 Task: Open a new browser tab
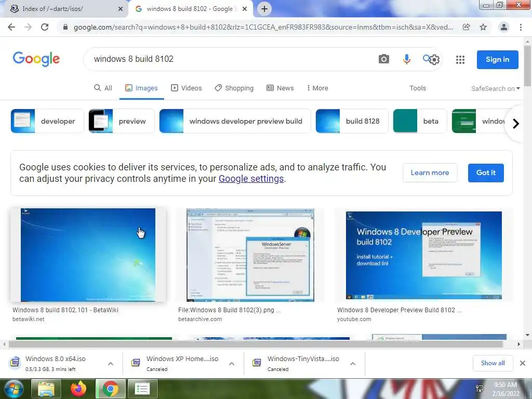pyautogui.click(x=264, y=9)
